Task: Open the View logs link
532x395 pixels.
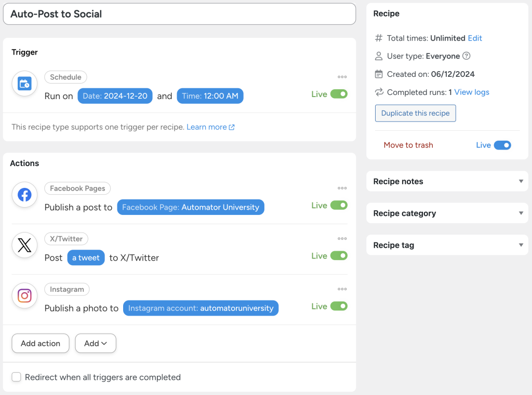Action: [x=471, y=92]
